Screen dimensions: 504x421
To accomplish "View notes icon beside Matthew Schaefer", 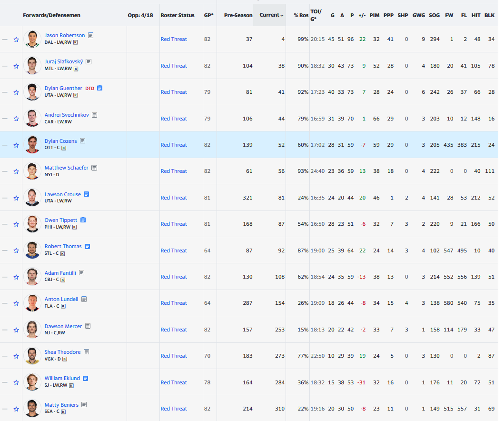I will click(x=94, y=168).
